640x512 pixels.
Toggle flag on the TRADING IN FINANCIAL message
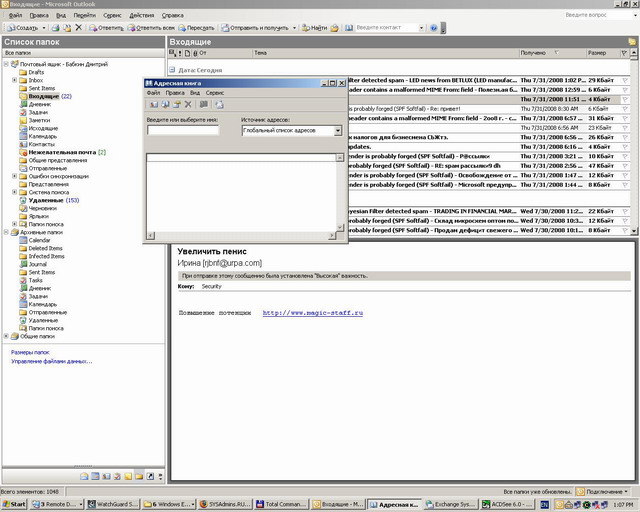point(625,211)
